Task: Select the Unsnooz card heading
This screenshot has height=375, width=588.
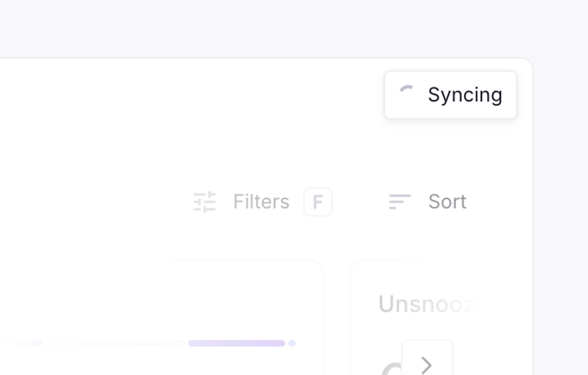Action: tap(426, 304)
